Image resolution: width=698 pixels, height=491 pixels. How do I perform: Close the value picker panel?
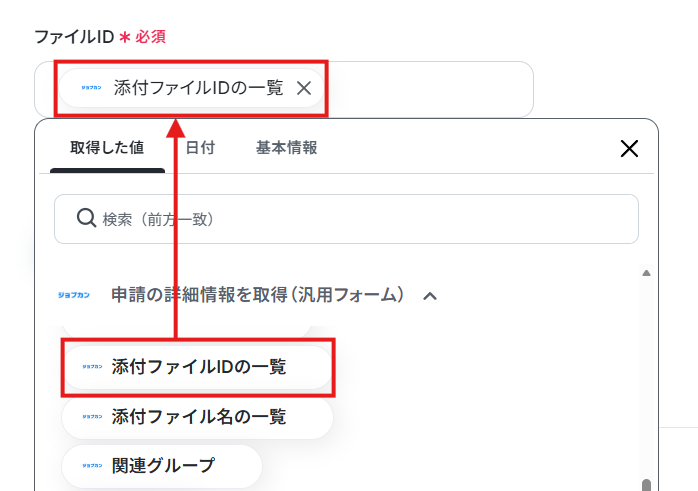[629, 148]
